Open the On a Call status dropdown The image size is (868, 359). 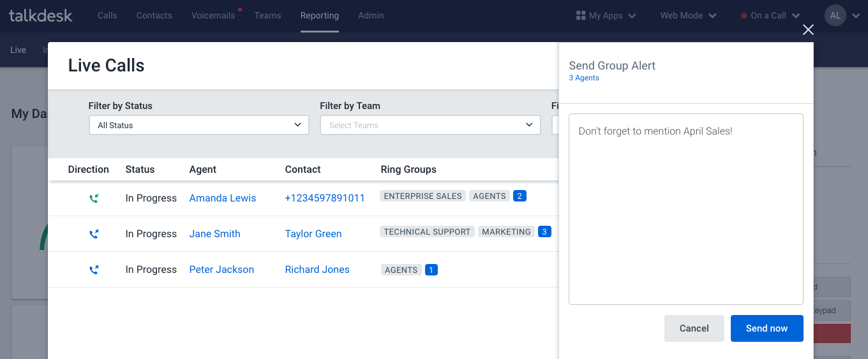(x=770, y=15)
